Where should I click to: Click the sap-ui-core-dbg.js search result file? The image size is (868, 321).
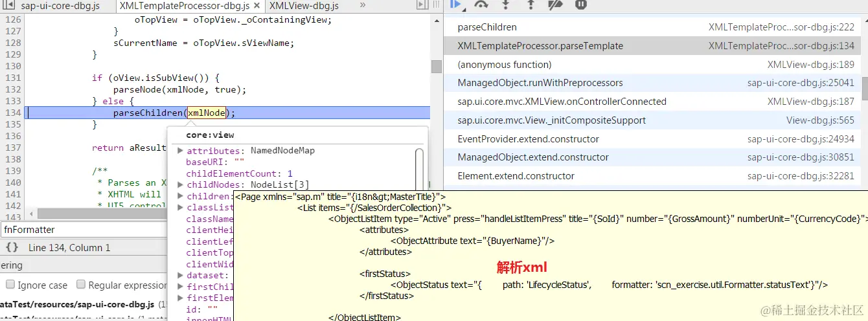tap(78, 304)
